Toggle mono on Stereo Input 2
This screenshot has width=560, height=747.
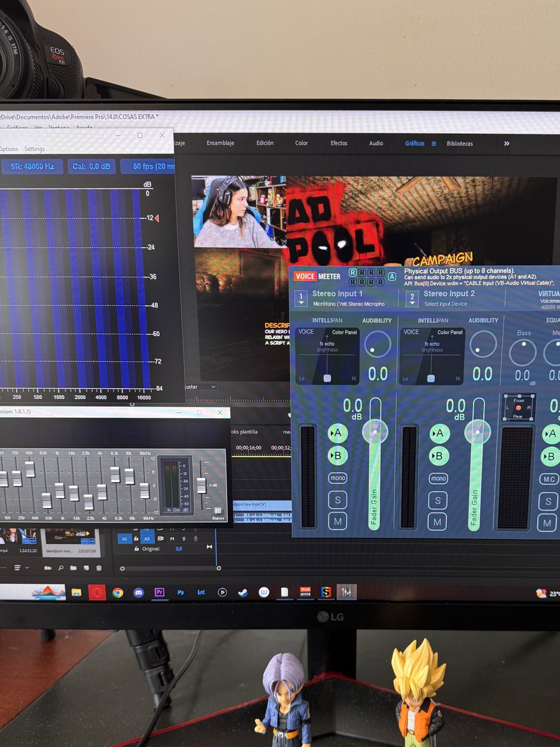(439, 479)
